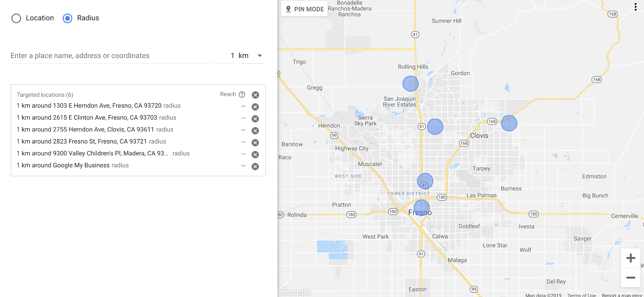Image resolution: width=644 pixels, height=297 pixels.
Task: Toggle PIN MODE on the map
Action: click(305, 9)
